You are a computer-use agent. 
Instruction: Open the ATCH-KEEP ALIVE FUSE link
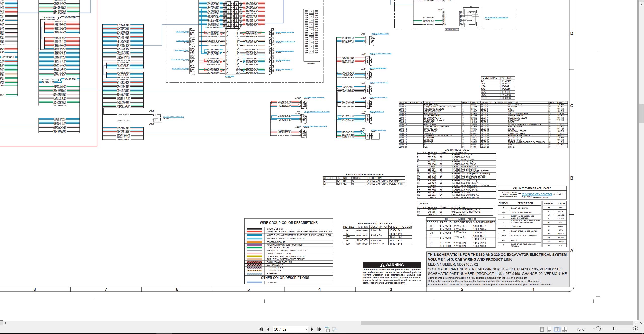click(x=173, y=117)
